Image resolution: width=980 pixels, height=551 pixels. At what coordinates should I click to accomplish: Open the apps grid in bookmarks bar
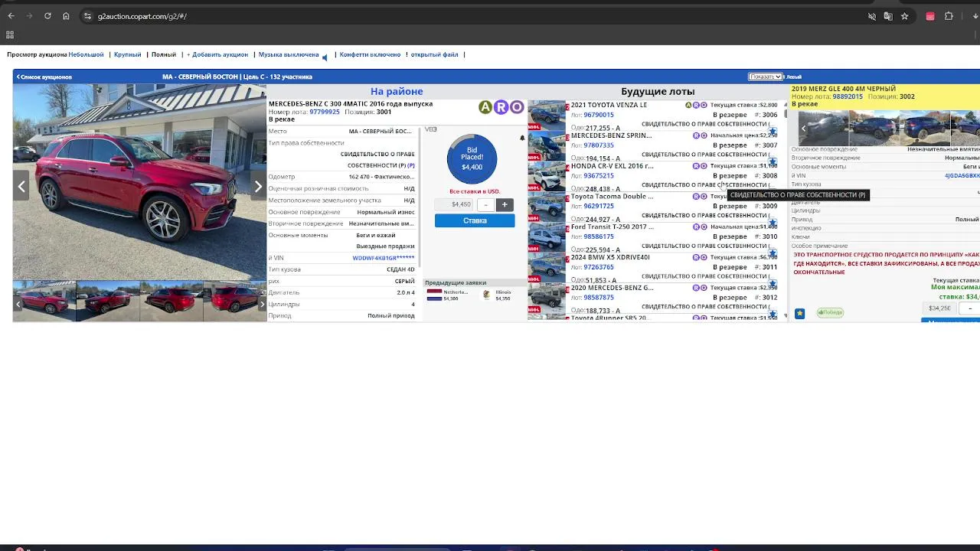click(x=10, y=34)
